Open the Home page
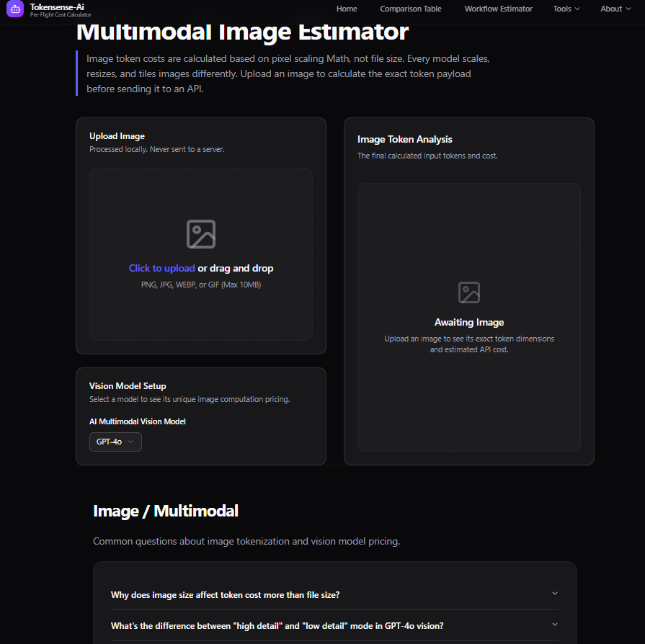Screen dimensions: 645x644 point(347,9)
